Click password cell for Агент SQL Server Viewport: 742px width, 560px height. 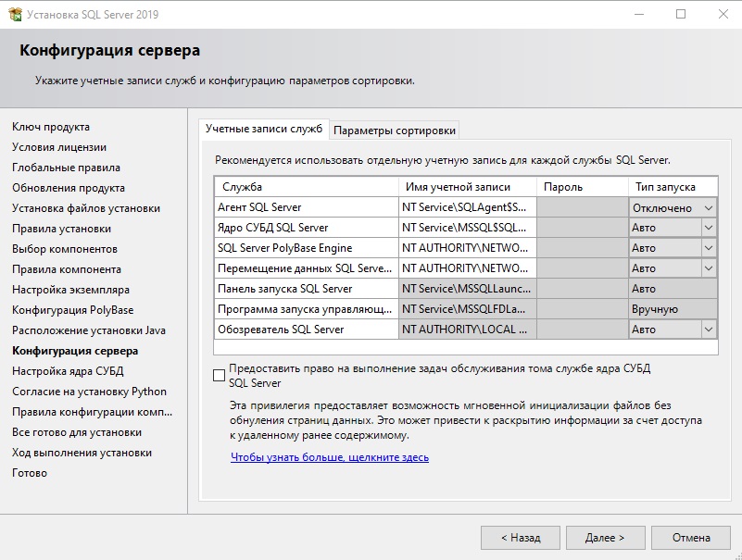click(583, 207)
